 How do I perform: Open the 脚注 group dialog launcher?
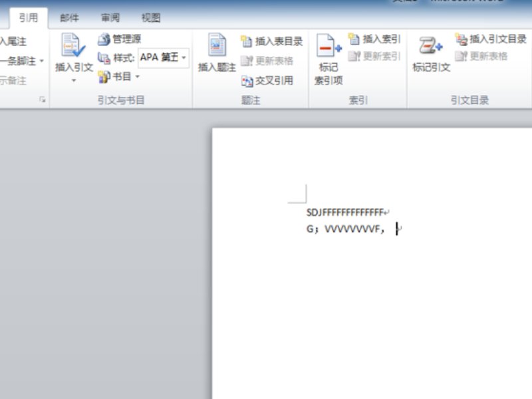(x=41, y=98)
